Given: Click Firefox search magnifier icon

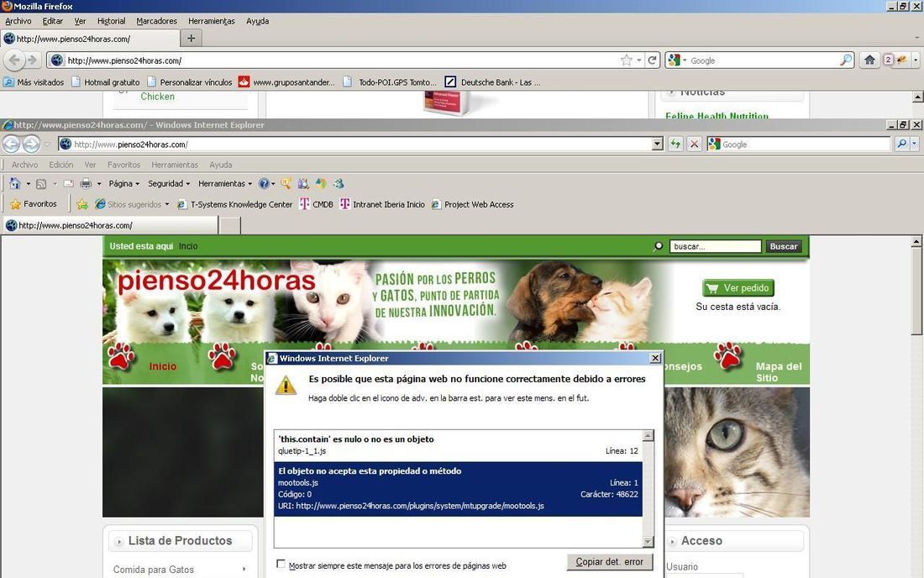Looking at the screenshot, I should (x=846, y=60).
